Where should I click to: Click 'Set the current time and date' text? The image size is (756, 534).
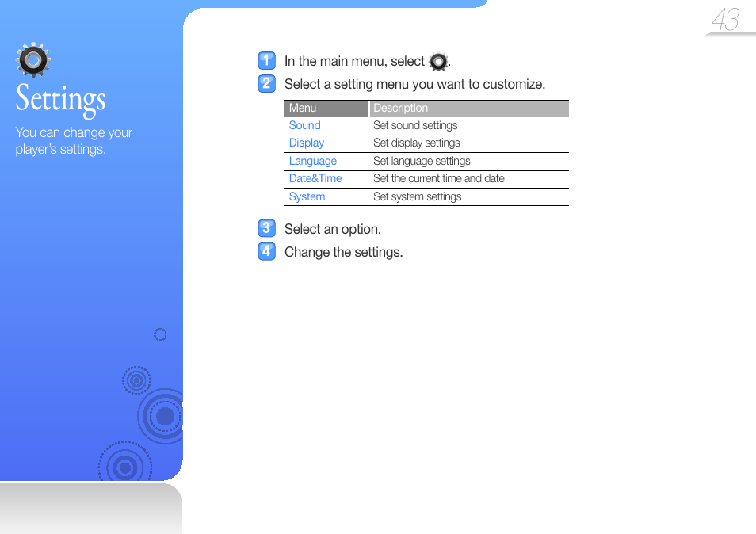[439, 179]
